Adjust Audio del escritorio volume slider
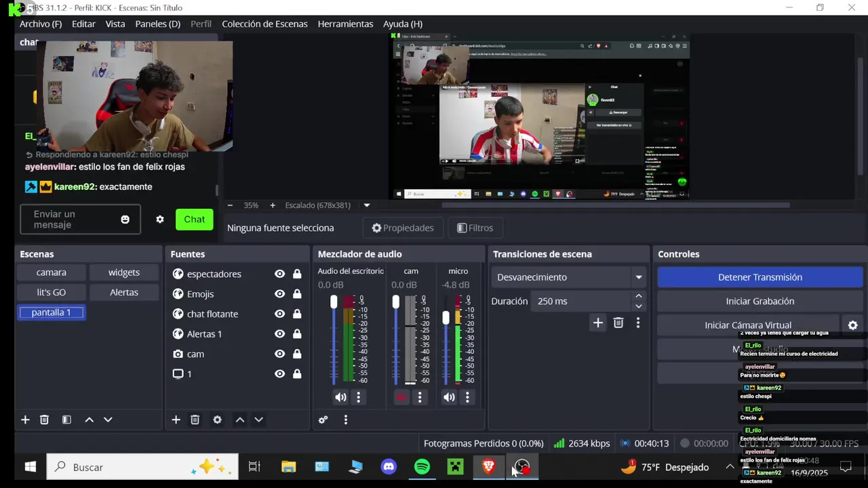This screenshot has height=488, width=868. [334, 302]
